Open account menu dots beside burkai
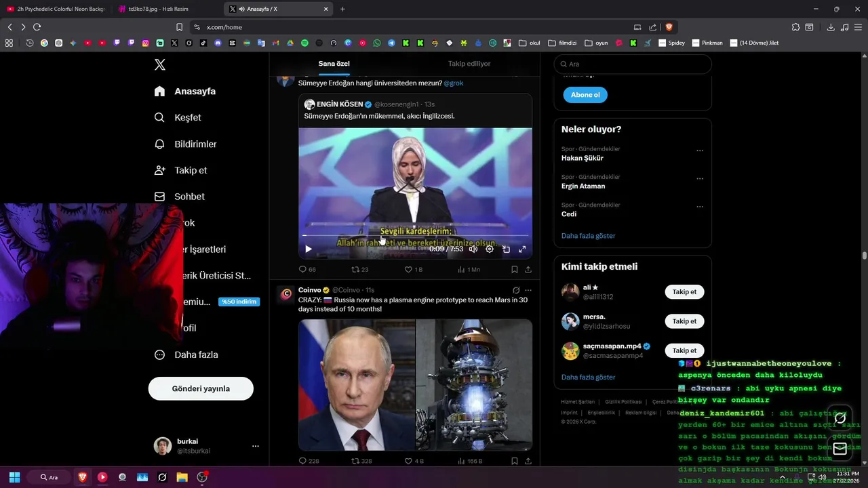Viewport: 868px width, 488px height. tap(256, 446)
